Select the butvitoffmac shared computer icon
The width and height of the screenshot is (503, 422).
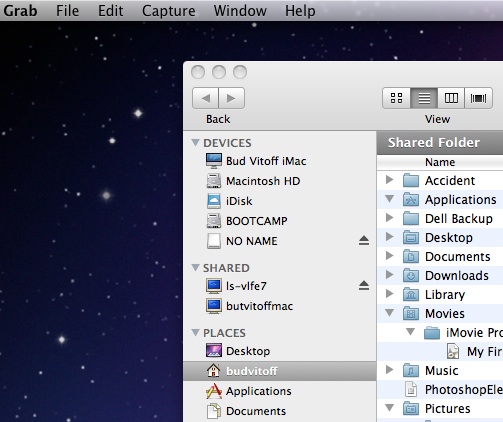point(214,306)
